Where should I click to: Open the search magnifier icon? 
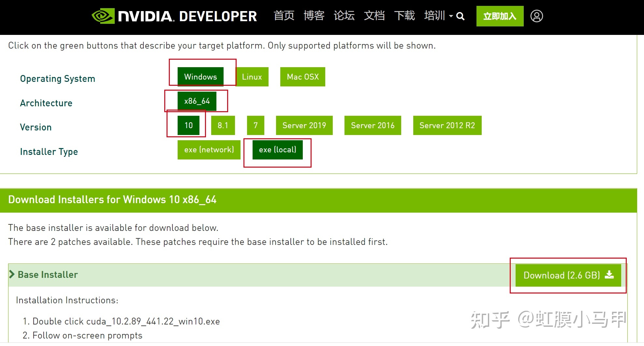(460, 16)
